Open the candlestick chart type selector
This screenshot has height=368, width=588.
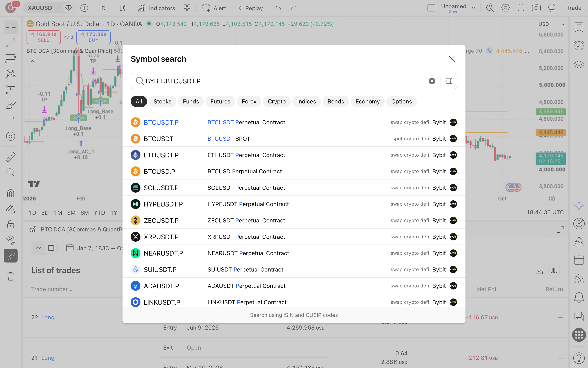[x=123, y=8]
